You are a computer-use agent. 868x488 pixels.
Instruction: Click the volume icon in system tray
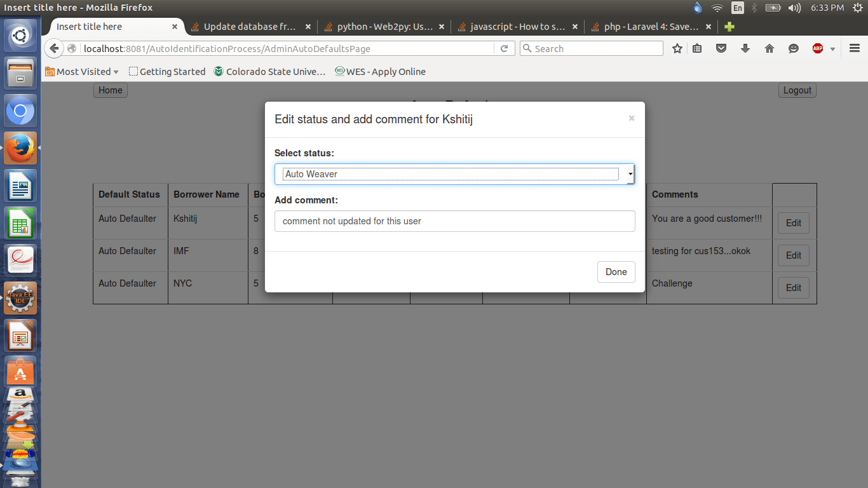coord(794,8)
